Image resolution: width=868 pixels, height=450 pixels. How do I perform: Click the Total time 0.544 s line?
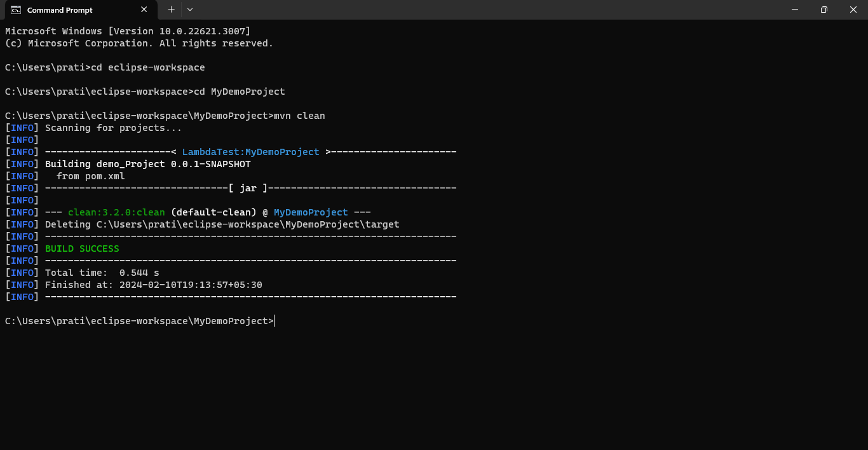tap(102, 273)
